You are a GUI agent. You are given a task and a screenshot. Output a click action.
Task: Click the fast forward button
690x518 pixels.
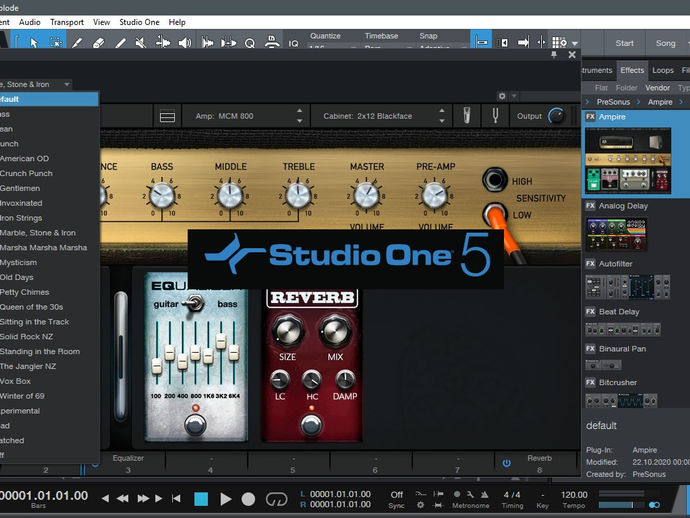[143, 499]
